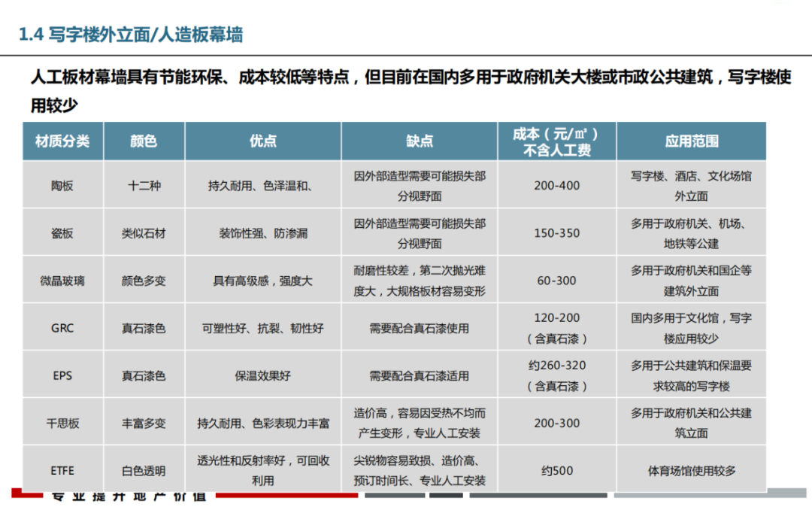Viewport: 812px width, 507px height.
Task: Click the '多用于政府机关和国企等建筑外立面' cell
Action: 692,280
